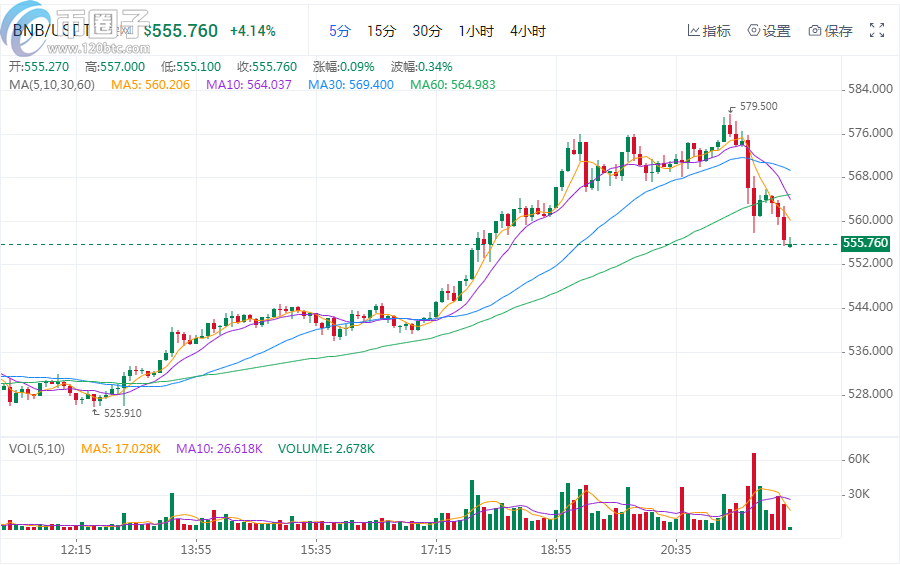Click the MA(5,10,30,60) indicator label
This screenshot has width=900, height=565.
(52, 85)
